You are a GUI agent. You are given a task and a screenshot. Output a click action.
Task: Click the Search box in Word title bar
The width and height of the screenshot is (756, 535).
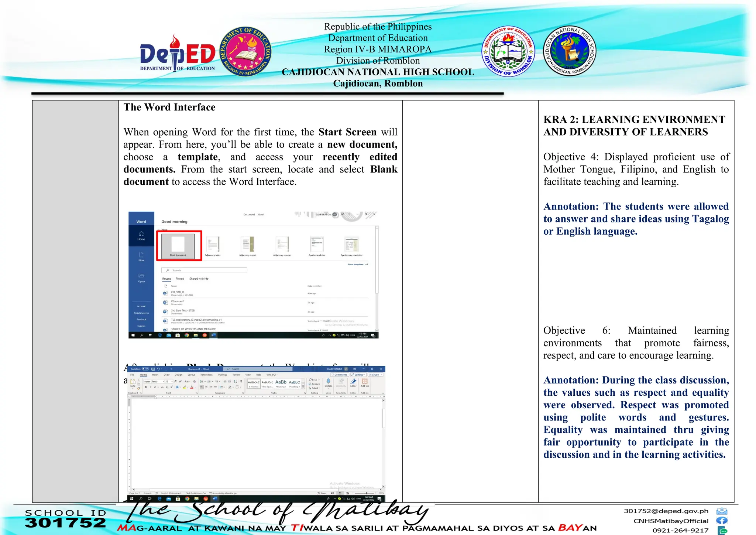(258, 369)
